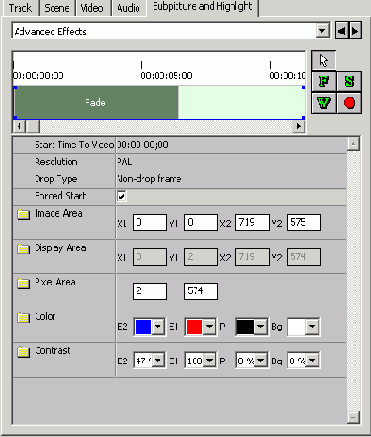371x437 pixels.
Task: Click the timeline scrollbar right arrow
Action: (x=299, y=126)
